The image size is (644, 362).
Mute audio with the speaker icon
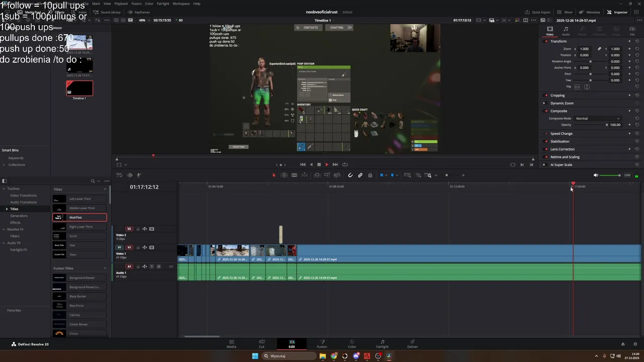pyautogui.click(x=596, y=175)
